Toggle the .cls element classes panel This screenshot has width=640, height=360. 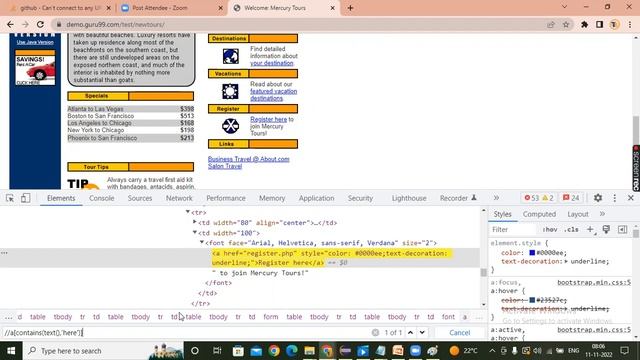pos(571,230)
